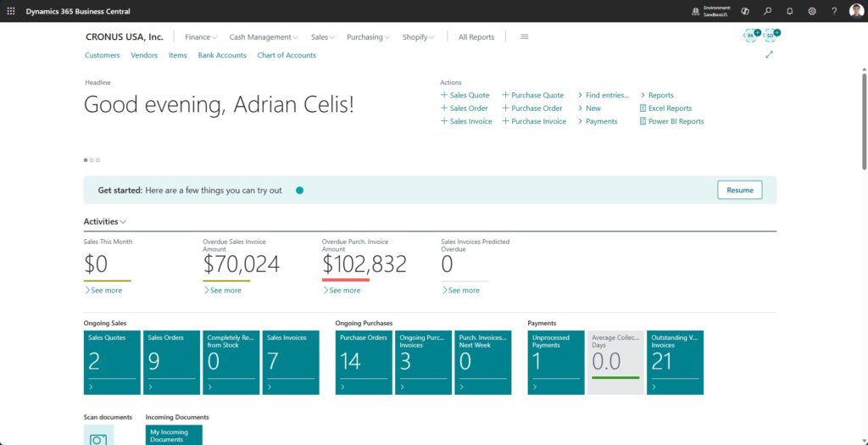Click the Resume button

739,190
